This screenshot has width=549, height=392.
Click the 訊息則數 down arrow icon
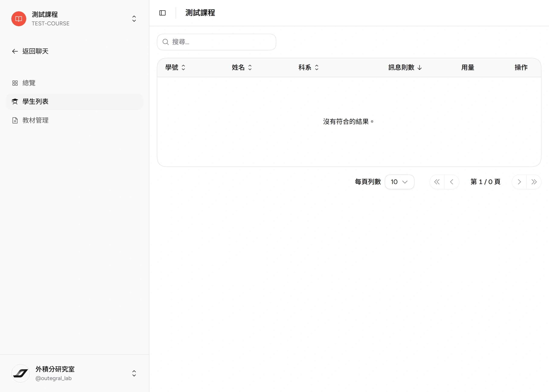pos(420,68)
